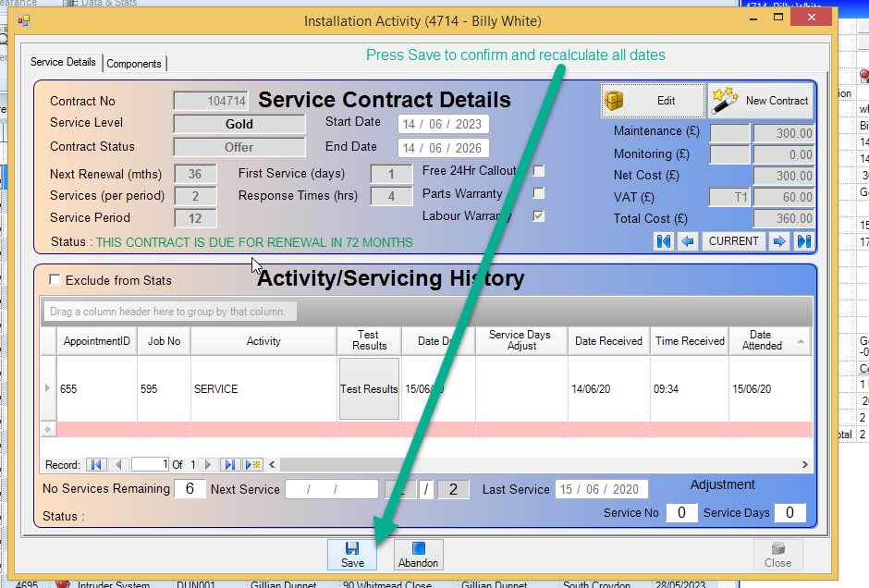
Task: Switch to Service Details tab
Action: click(x=63, y=62)
